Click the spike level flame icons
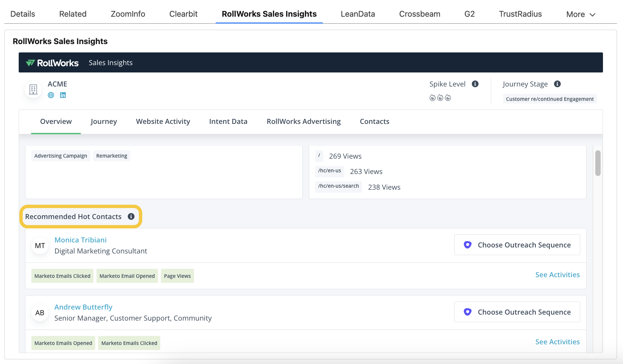623x364 pixels. (x=440, y=98)
